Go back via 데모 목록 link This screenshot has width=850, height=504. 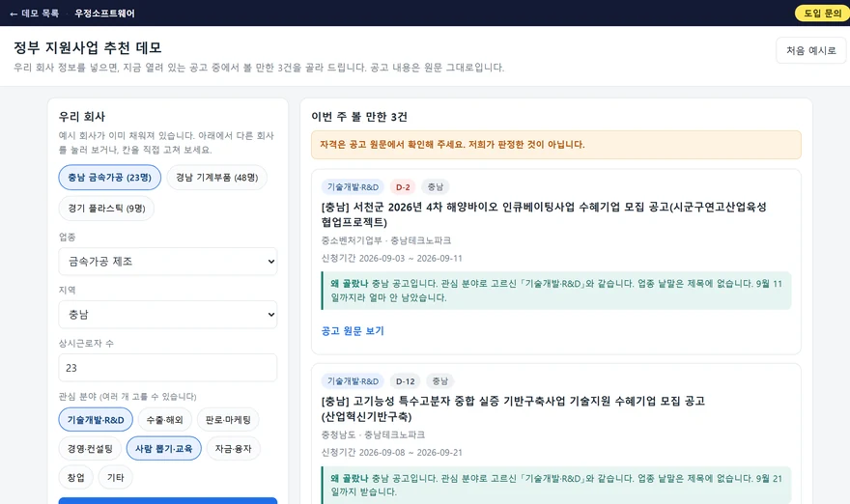point(34,14)
